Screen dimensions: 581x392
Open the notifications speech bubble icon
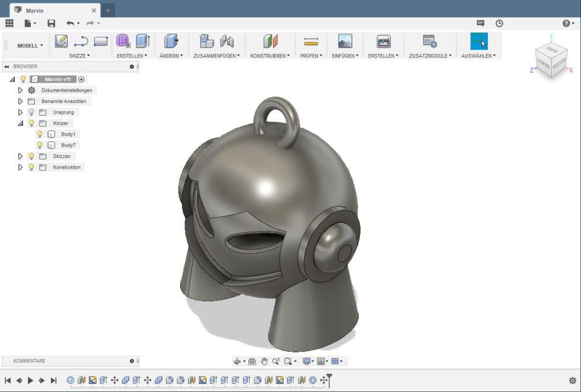[x=481, y=23]
